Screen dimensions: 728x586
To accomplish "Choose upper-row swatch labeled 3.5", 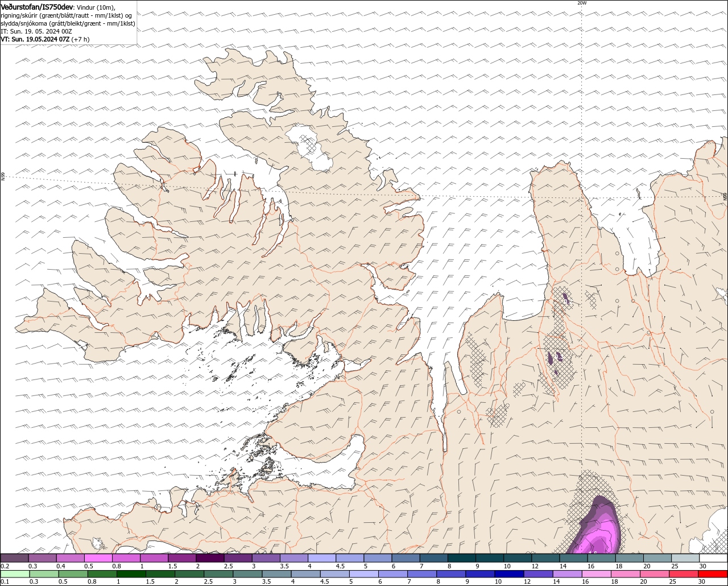I will click(x=294, y=558).
